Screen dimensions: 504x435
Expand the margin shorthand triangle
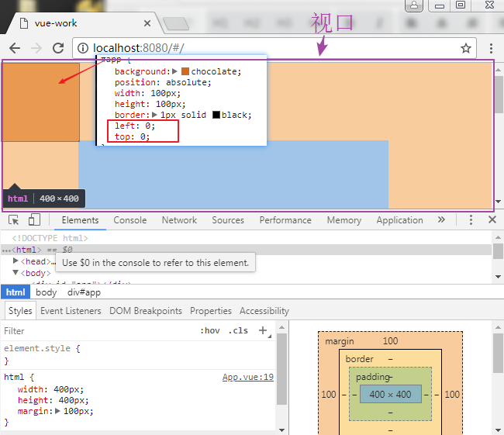click(58, 411)
